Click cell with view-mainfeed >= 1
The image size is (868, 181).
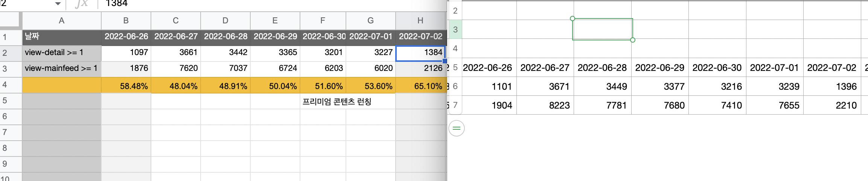point(62,69)
